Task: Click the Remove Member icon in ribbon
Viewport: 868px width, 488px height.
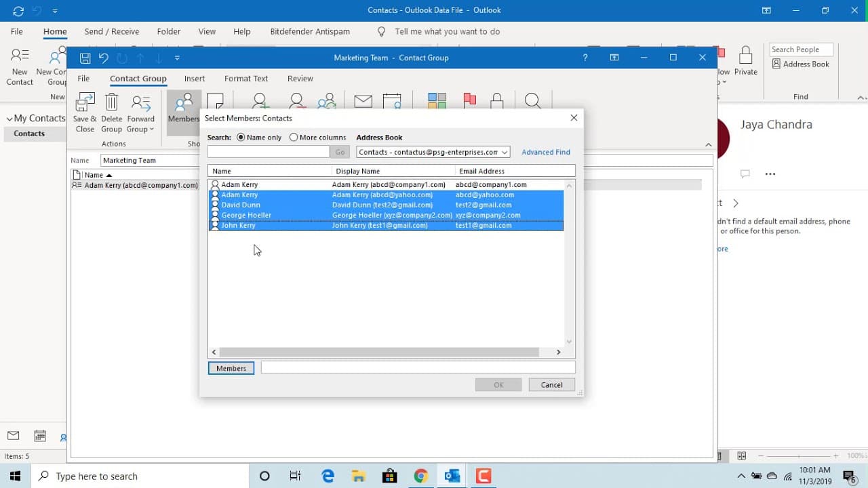Action: (x=296, y=101)
